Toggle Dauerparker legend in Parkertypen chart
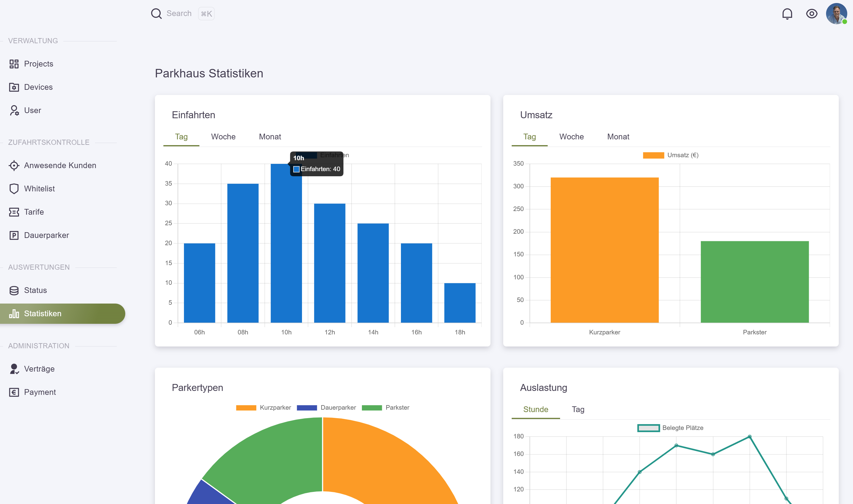Image resolution: width=853 pixels, height=504 pixels. click(x=326, y=408)
